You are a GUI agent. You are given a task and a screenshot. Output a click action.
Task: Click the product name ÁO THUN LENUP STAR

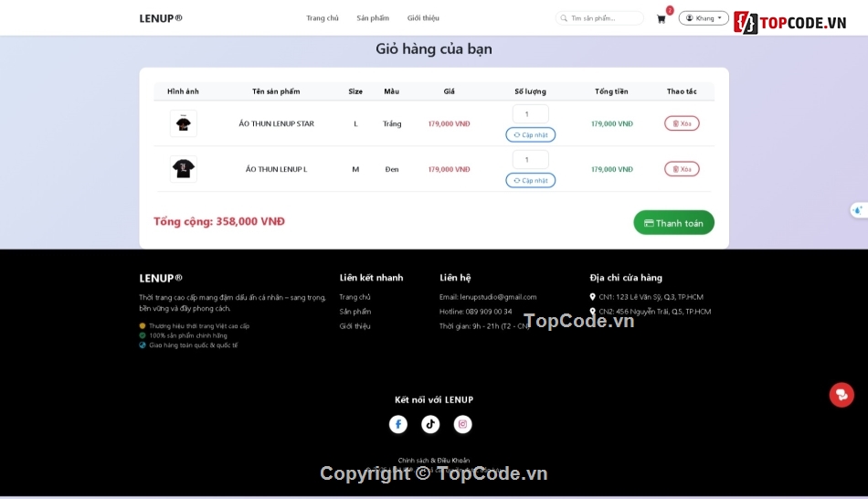point(276,123)
